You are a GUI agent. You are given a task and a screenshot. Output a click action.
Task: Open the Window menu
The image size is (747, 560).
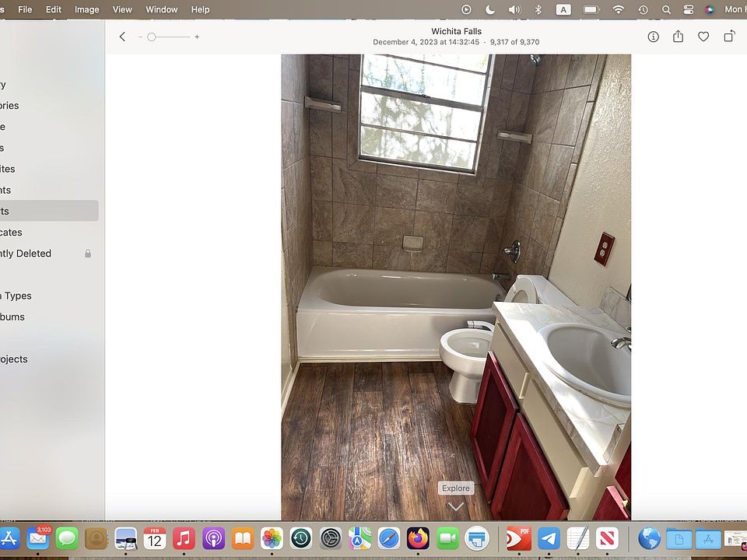click(162, 9)
